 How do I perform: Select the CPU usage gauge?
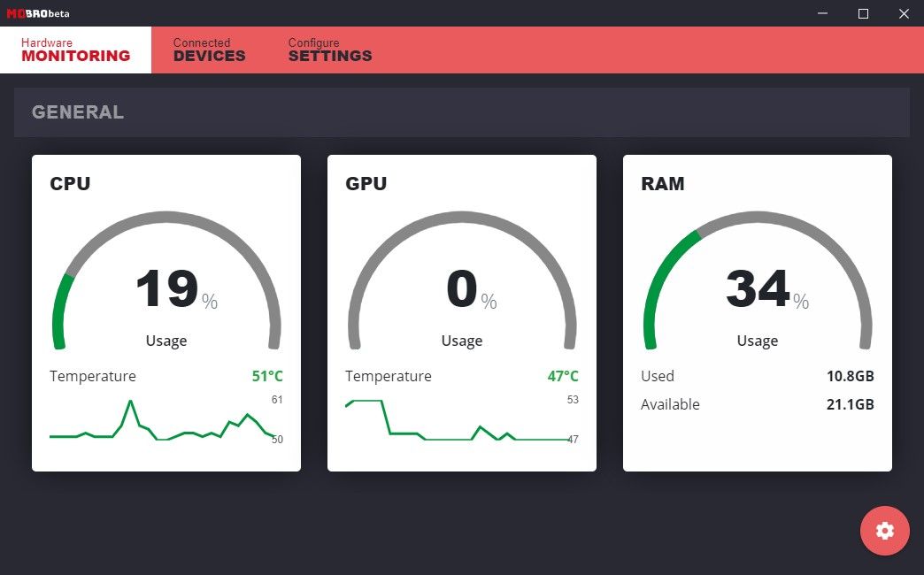(x=166, y=283)
